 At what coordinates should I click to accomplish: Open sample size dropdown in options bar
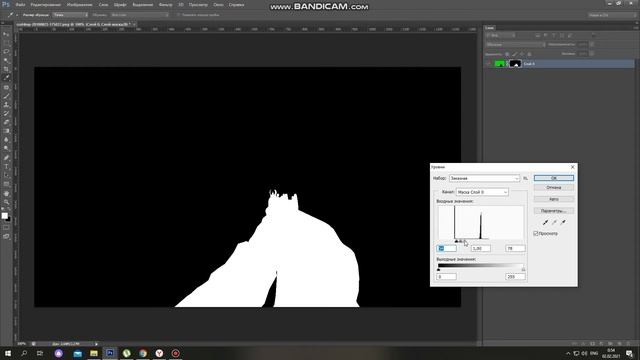(70, 15)
